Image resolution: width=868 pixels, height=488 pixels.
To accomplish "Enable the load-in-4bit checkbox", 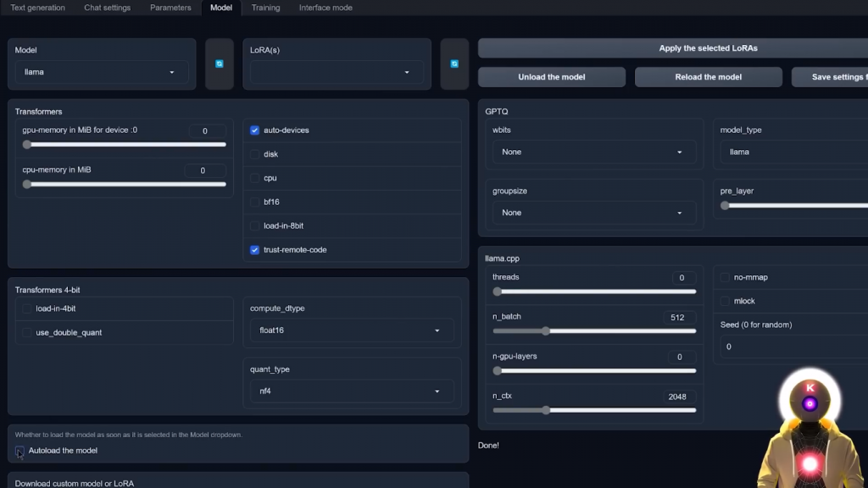I will pyautogui.click(x=27, y=308).
